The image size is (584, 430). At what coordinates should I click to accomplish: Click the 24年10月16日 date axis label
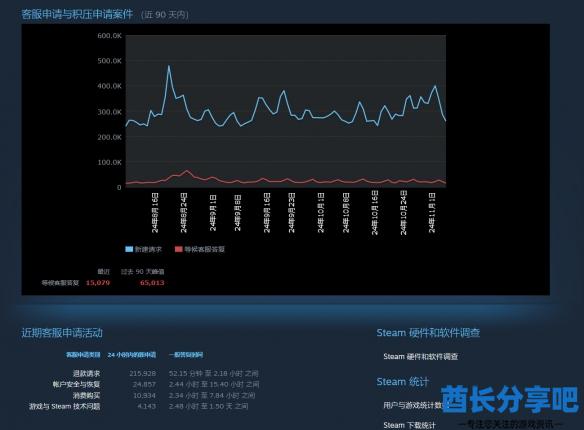pyautogui.click(x=375, y=213)
